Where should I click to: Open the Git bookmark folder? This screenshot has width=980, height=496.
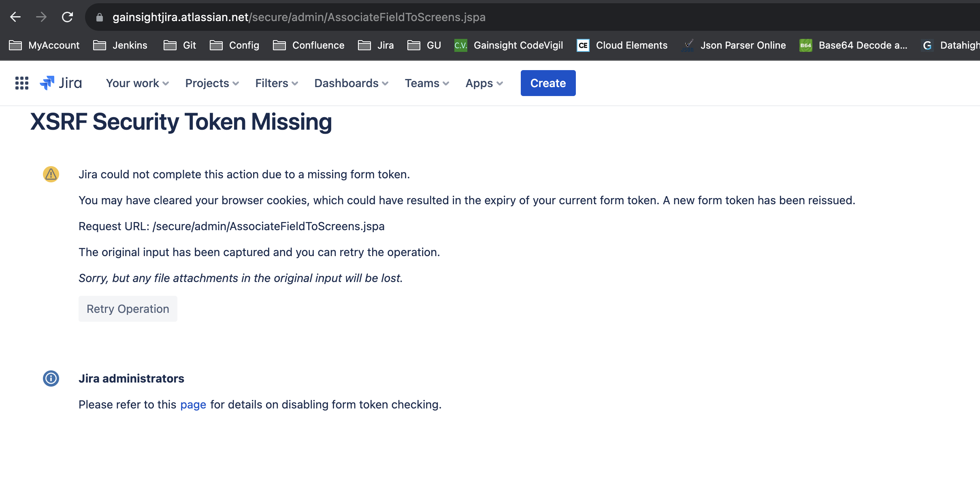180,45
